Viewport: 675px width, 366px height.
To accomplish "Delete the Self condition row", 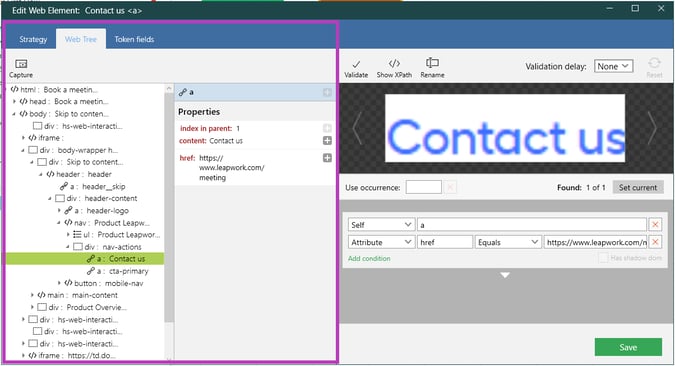I will click(x=655, y=224).
